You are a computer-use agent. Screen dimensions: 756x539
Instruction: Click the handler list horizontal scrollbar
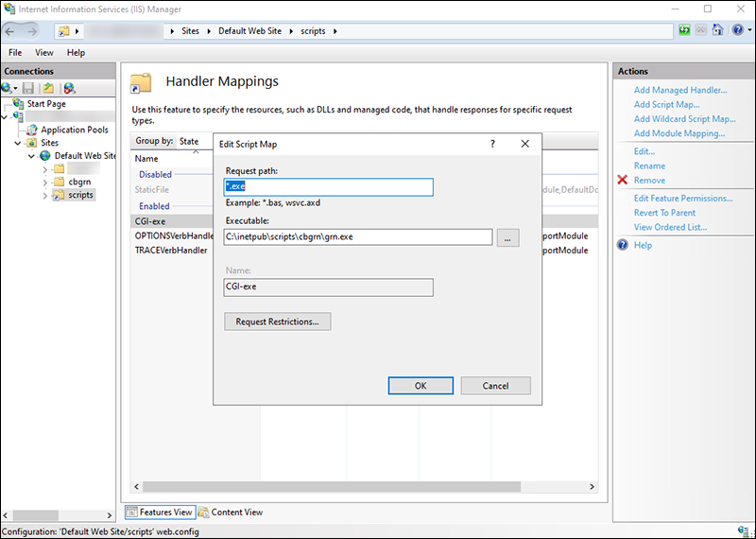(x=332, y=486)
